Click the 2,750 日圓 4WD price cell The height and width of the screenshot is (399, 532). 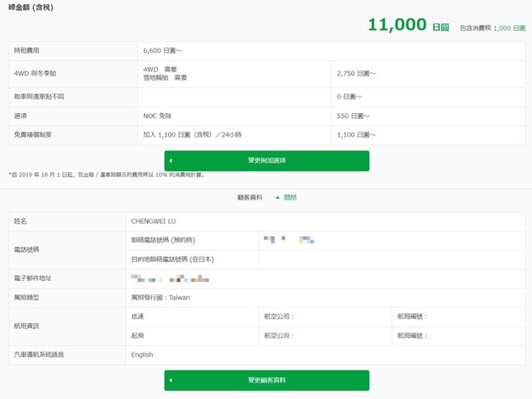(356, 74)
